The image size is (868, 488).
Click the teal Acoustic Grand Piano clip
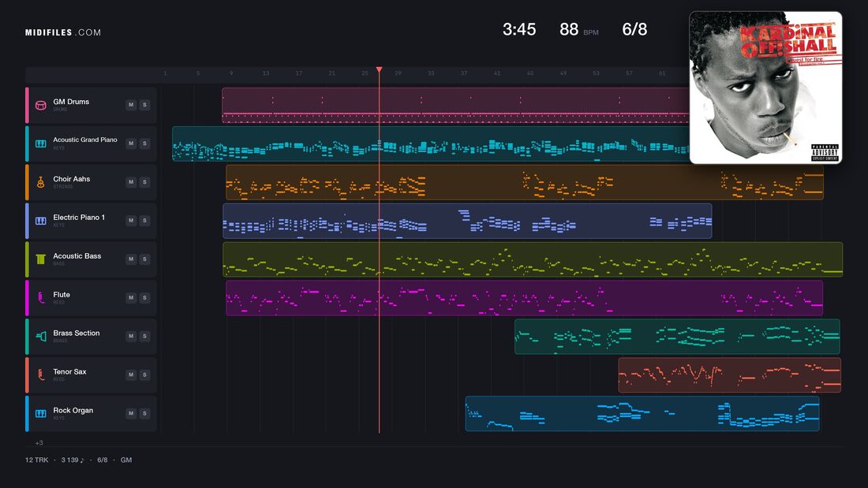coord(431,143)
